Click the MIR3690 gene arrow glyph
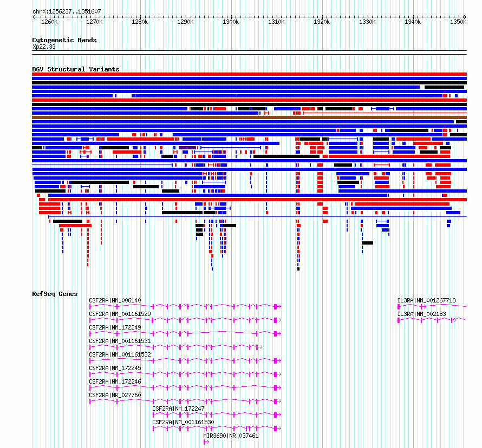Screen dimensions: 482x448 pos(206,442)
